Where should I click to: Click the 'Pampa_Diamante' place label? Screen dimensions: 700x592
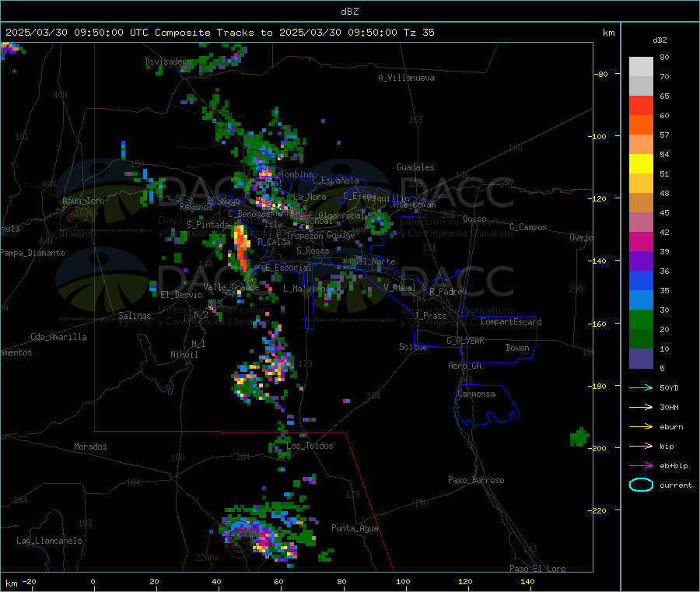pyautogui.click(x=33, y=253)
